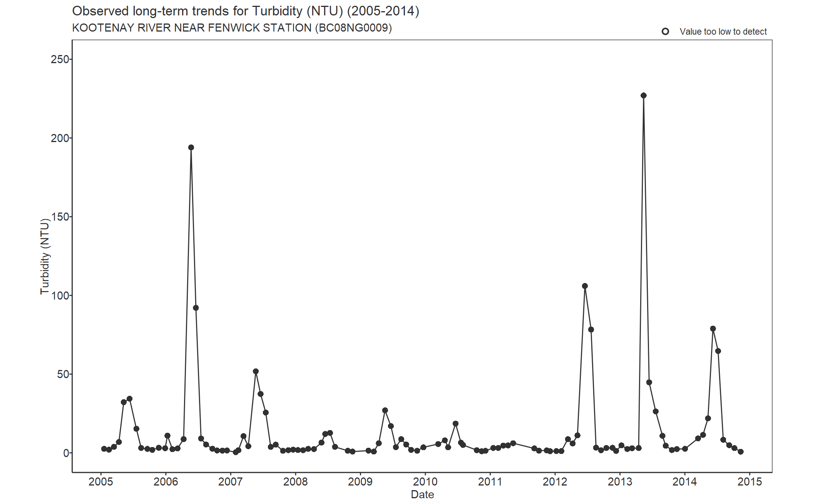Click the chart title text
The width and height of the screenshot is (813, 504).
(x=246, y=11)
